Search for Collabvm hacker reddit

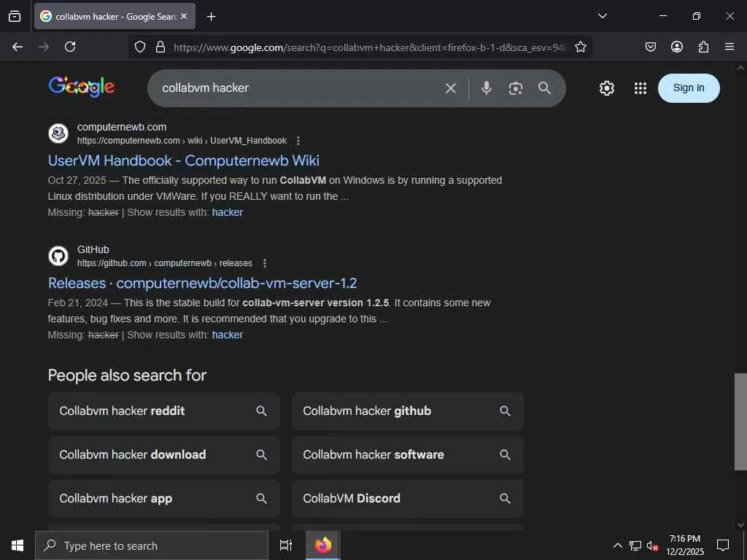tap(164, 411)
